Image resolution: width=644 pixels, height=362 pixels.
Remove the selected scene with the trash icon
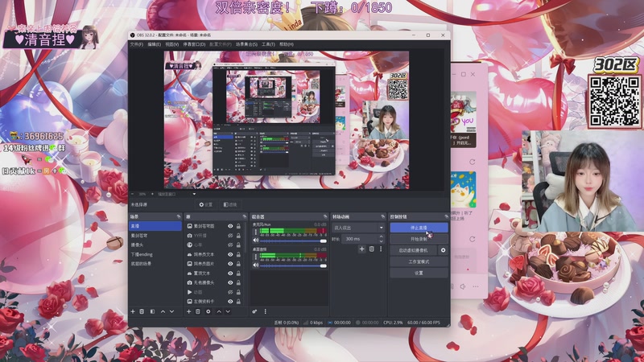tap(142, 311)
